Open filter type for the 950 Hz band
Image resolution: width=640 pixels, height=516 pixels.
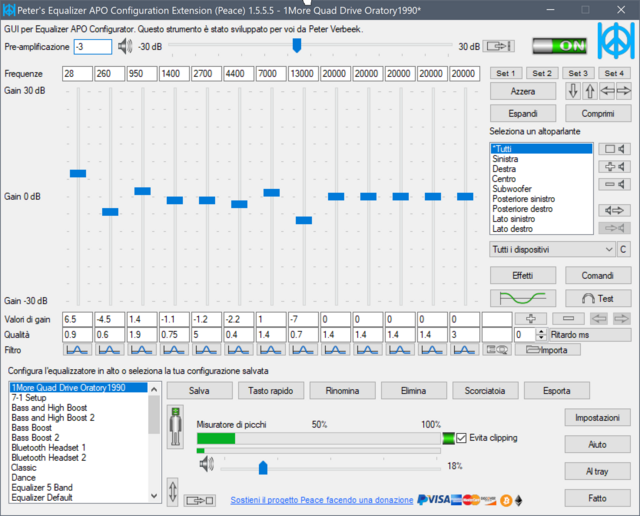(x=142, y=350)
